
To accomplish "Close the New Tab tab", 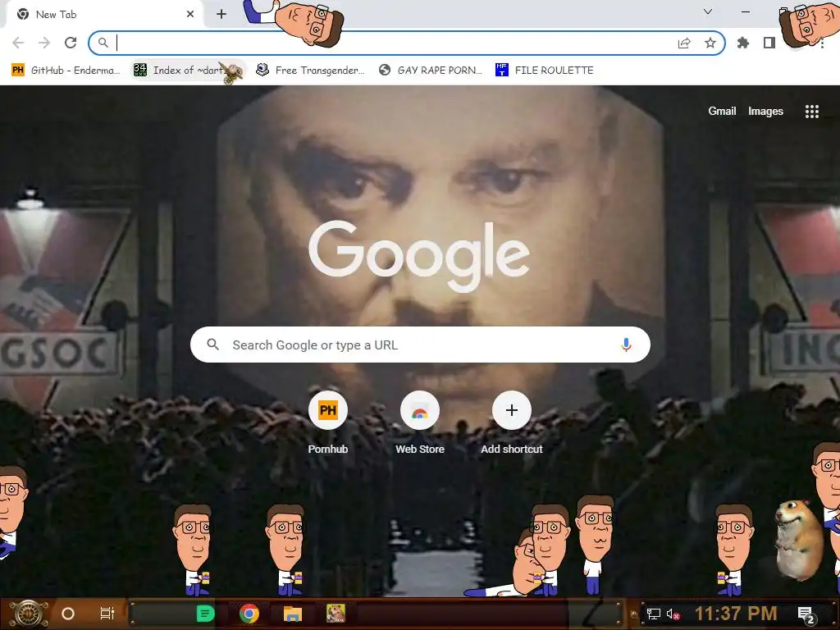I will pyautogui.click(x=190, y=14).
